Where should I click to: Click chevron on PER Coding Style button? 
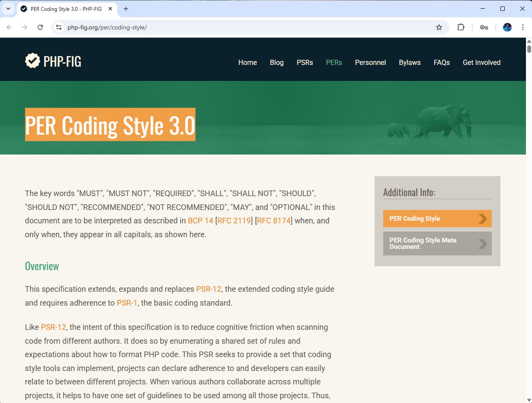point(483,219)
